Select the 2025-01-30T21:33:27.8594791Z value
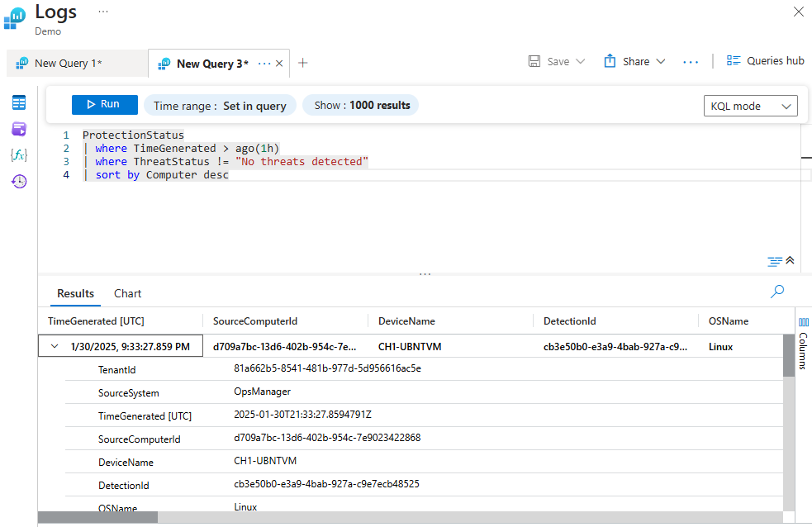This screenshot has height=527, width=812. click(302, 415)
